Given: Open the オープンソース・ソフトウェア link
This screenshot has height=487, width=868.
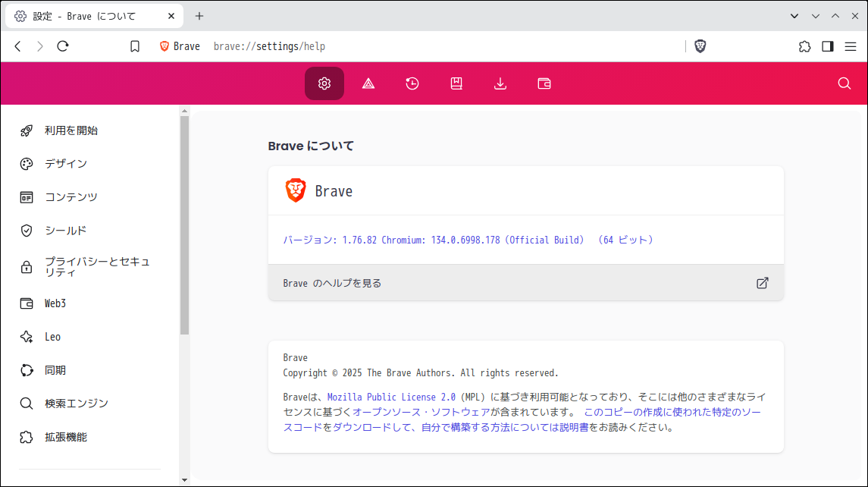Looking at the screenshot, I should (421, 412).
